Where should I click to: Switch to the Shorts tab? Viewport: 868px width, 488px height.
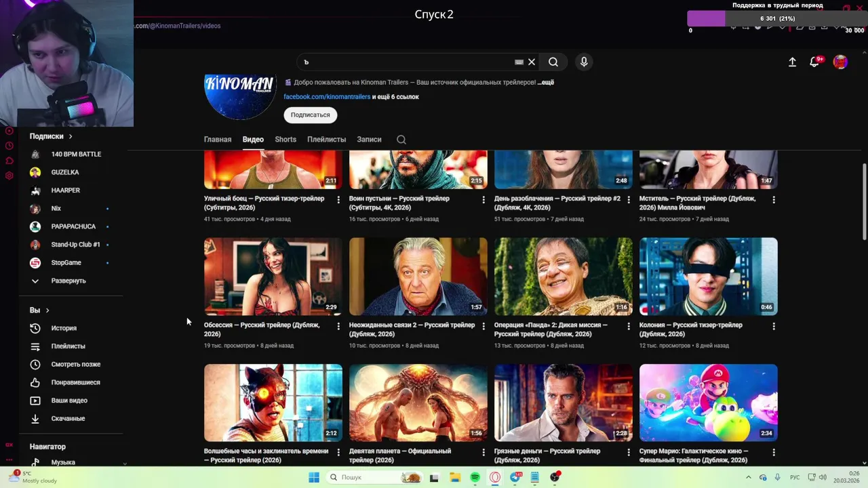(285, 140)
